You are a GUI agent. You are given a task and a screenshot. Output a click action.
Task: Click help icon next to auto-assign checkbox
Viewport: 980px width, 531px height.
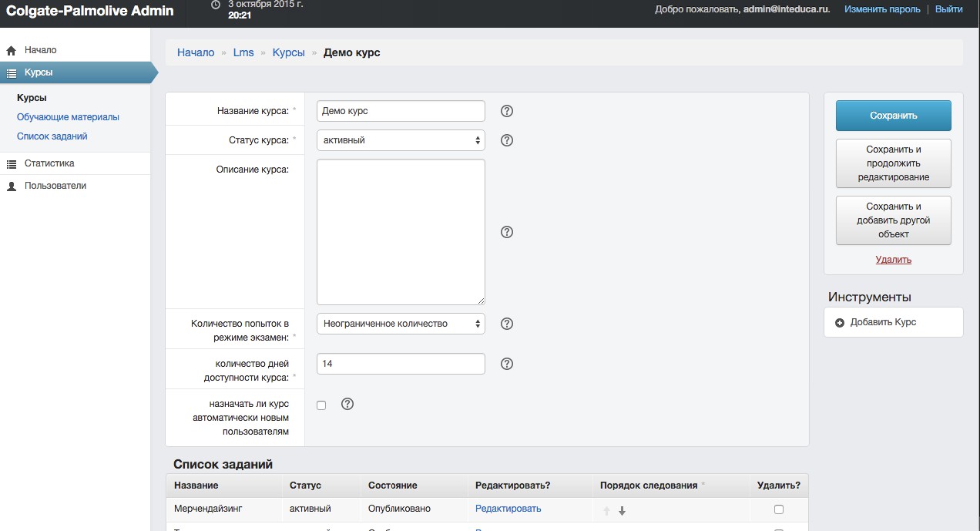(347, 404)
